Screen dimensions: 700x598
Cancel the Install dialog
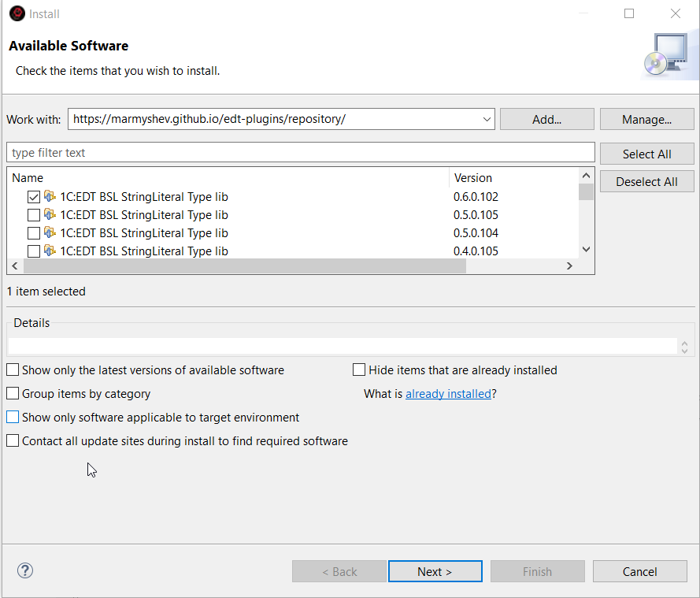click(639, 571)
